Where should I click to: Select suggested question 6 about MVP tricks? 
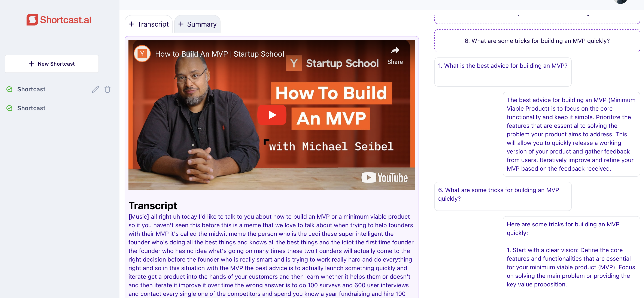point(537,41)
